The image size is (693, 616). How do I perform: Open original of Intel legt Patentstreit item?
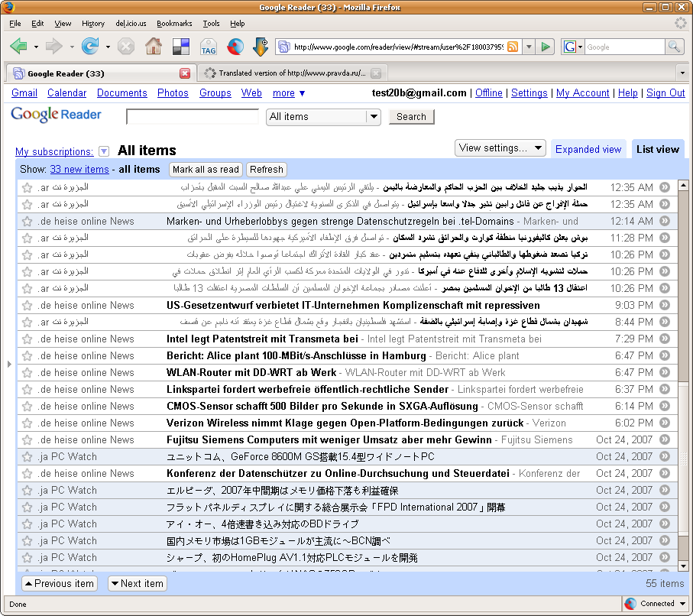click(665, 339)
